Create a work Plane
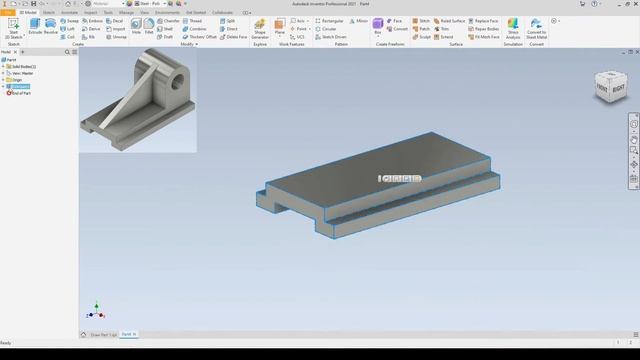This screenshot has height=360, width=640. [x=280, y=27]
